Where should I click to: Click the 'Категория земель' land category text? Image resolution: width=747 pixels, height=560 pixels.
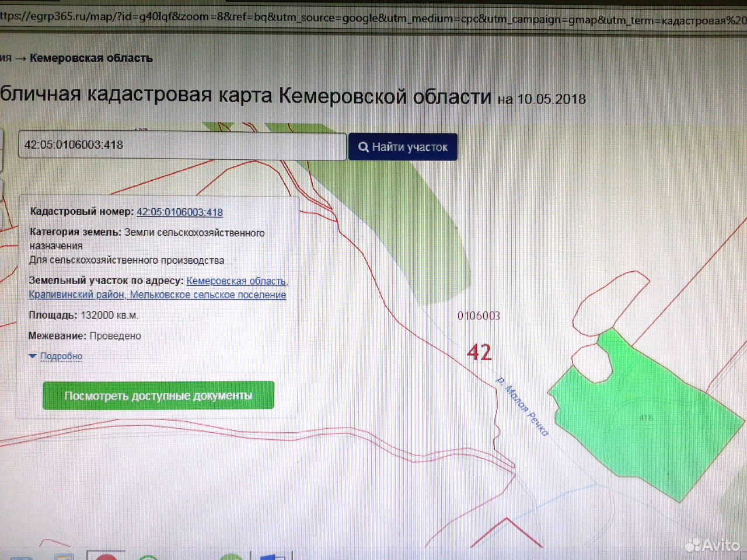coord(147,239)
